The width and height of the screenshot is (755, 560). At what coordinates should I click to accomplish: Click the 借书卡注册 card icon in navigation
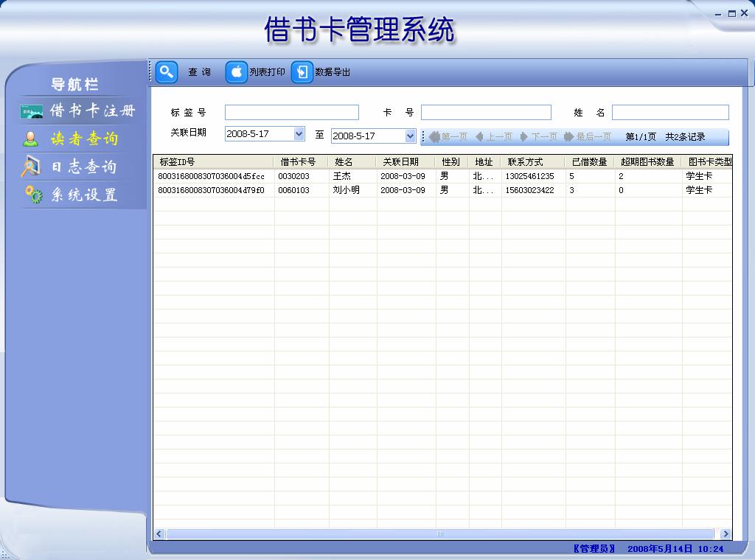pos(32,111)
